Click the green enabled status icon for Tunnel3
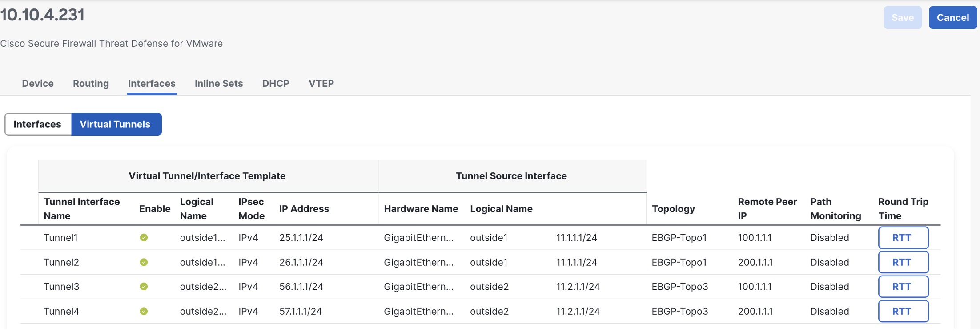The width and height of the screenshot is (980, 333). click(144, 287)
